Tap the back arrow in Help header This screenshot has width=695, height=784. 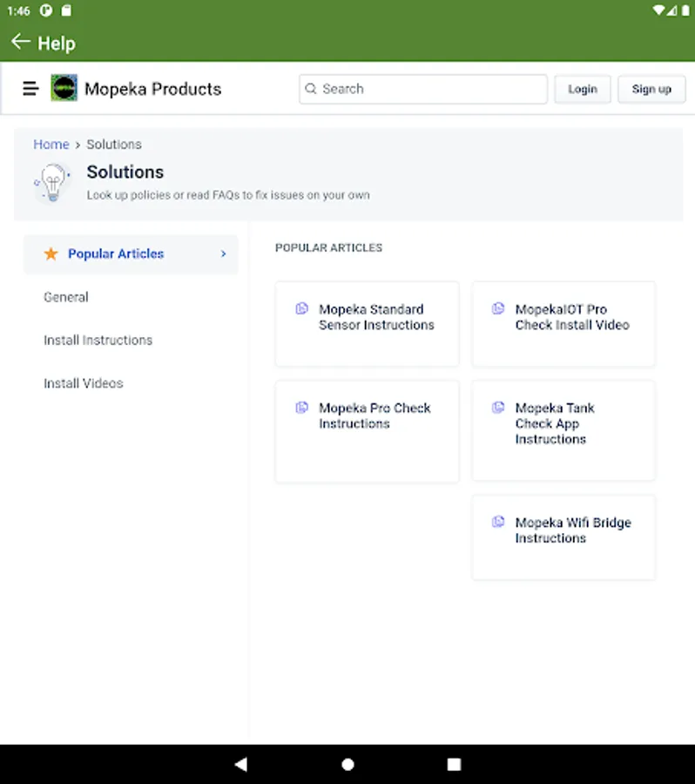[20, 42]
